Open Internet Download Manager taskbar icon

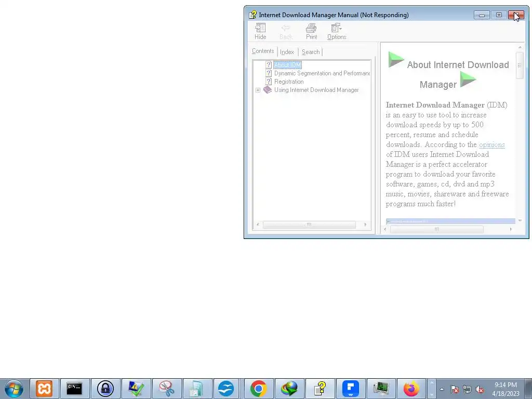[x=289, y=389]
